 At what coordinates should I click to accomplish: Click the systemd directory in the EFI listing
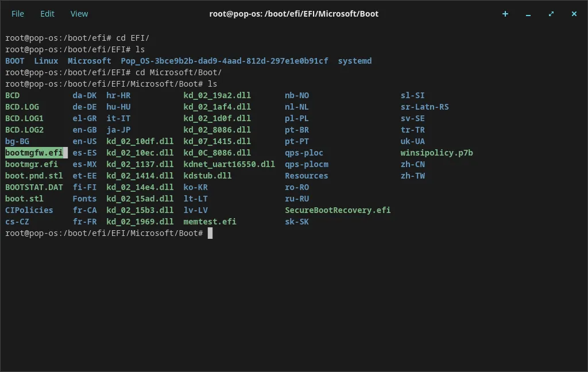[354, 61]
